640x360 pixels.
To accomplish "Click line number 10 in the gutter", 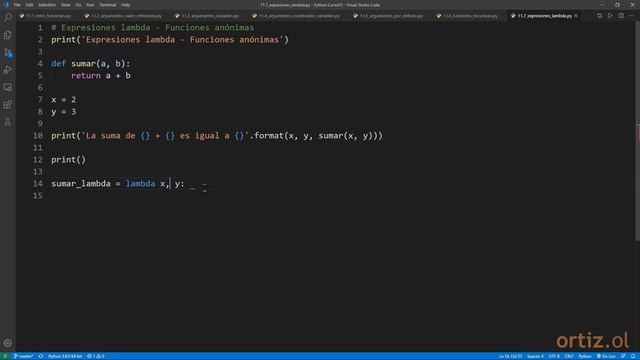I will [38, 136].
